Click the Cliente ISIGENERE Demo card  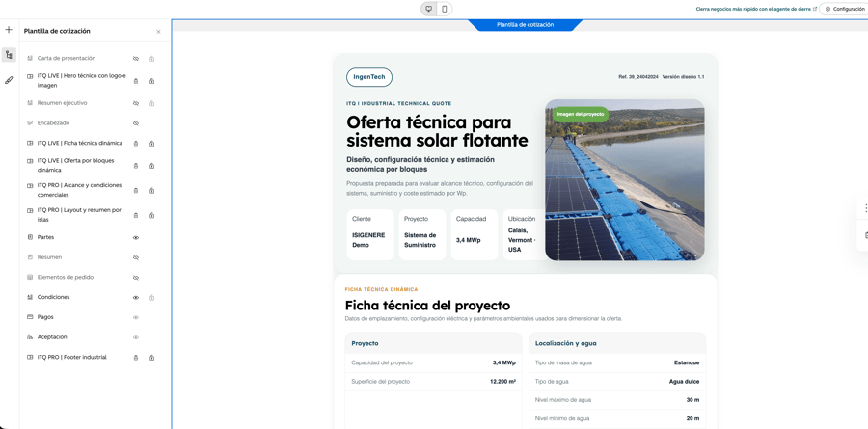tap(370, 234)
